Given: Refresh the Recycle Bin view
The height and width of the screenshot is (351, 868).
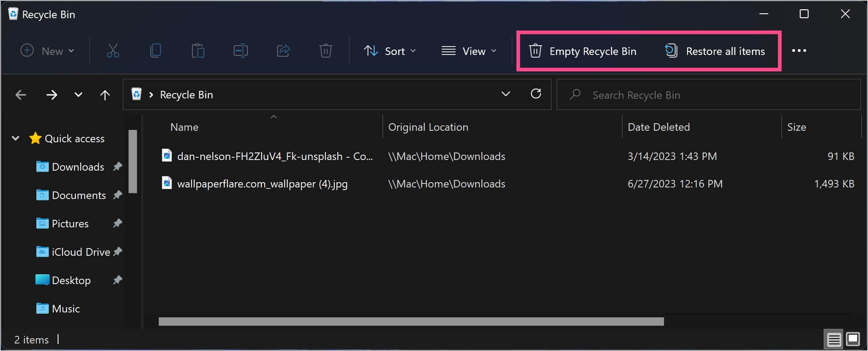Looking at the screenshot, I should click(x=536, y=94).
